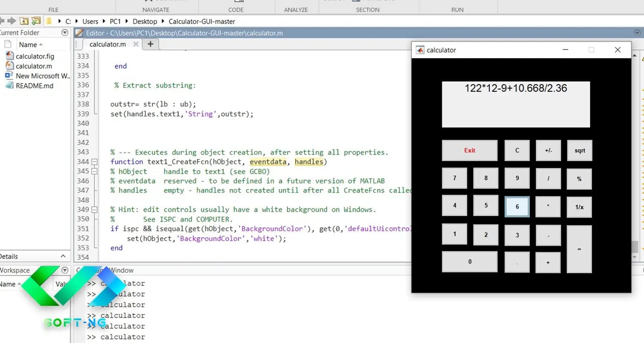
Task: Click the multiply button on calculator
Action: tap(548, 207)
